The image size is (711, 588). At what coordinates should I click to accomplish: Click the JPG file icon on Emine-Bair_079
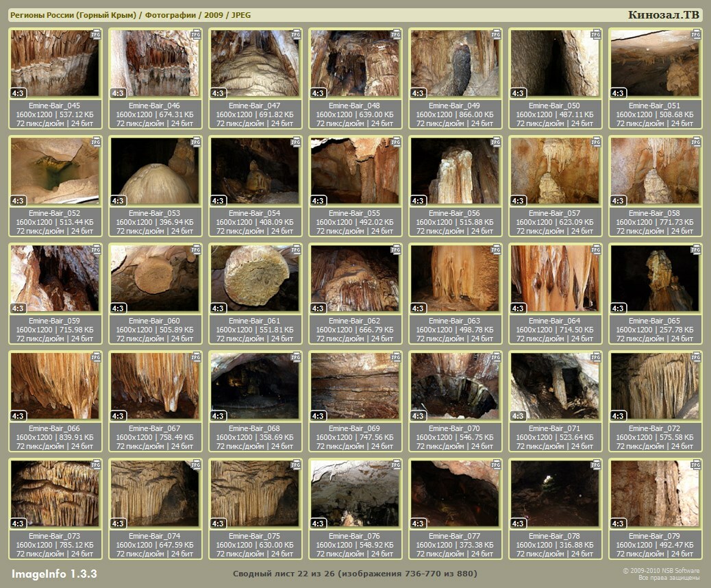point(696,464)
